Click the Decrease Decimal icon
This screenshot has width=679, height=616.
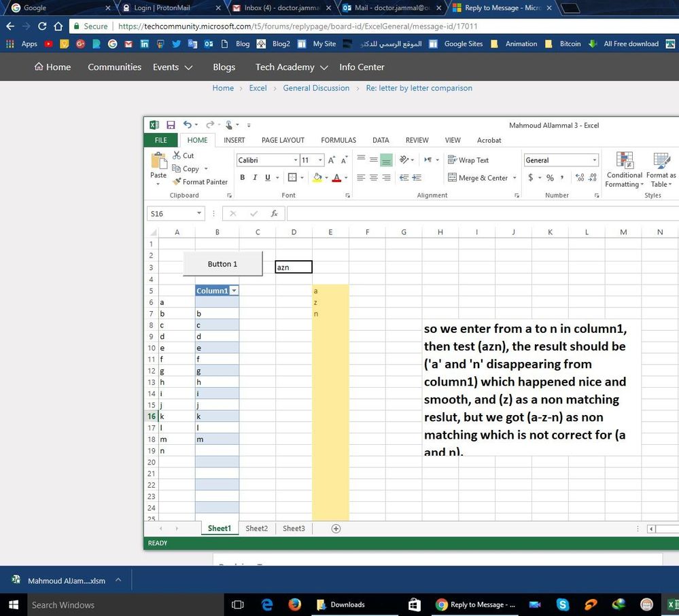593,177
